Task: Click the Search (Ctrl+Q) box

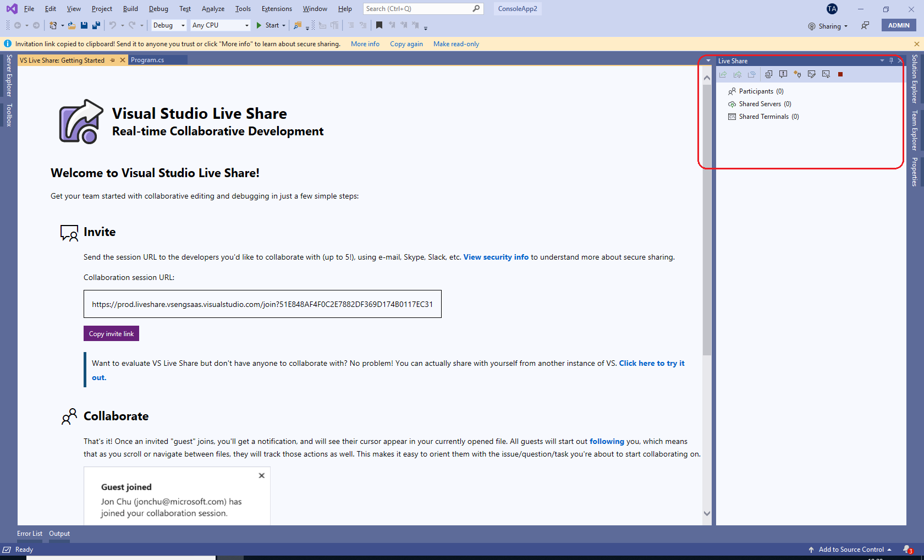Action: [x=423, y=9]
